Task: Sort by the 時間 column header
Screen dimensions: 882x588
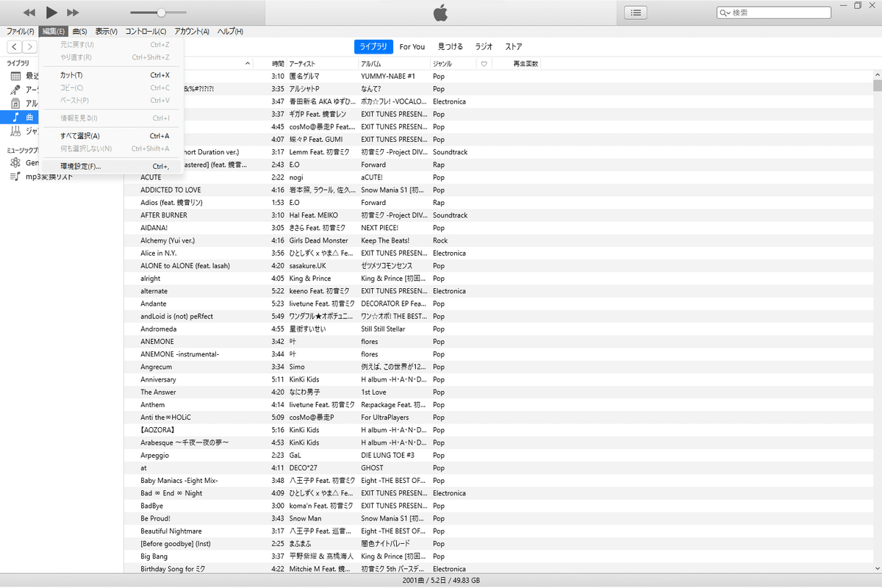Action: click(x=278, y=64)
